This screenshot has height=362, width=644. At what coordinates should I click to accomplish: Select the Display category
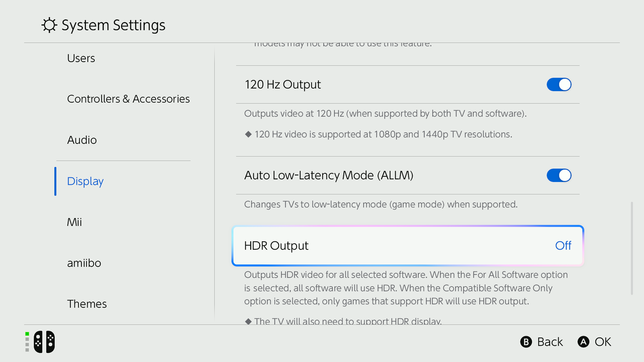coord(85,181)
